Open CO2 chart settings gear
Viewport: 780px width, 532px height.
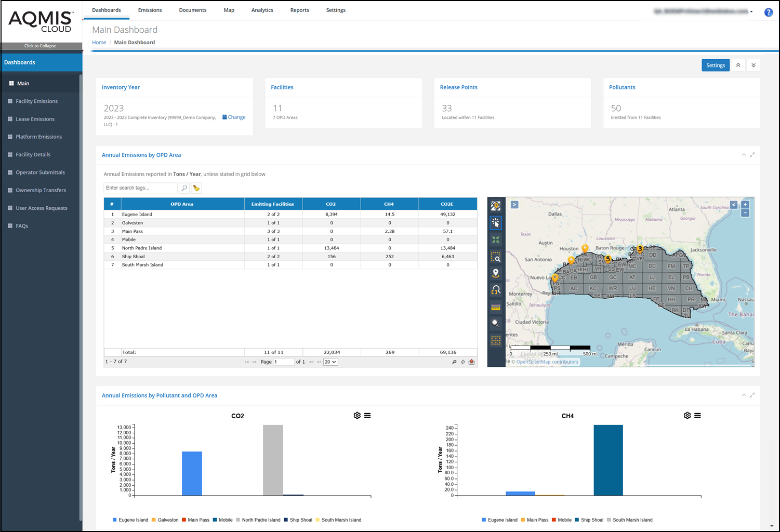[x=357, y=415]
